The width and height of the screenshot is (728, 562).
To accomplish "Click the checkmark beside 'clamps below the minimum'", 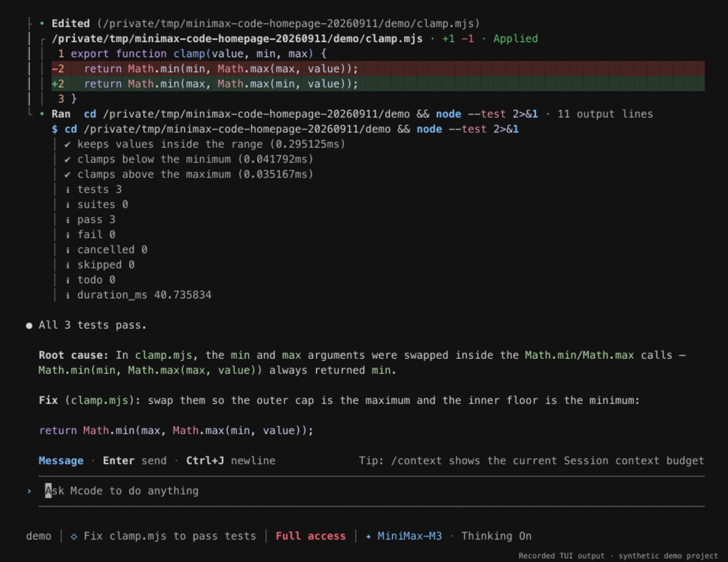I will pyautogui.click(x=68, y=159).
